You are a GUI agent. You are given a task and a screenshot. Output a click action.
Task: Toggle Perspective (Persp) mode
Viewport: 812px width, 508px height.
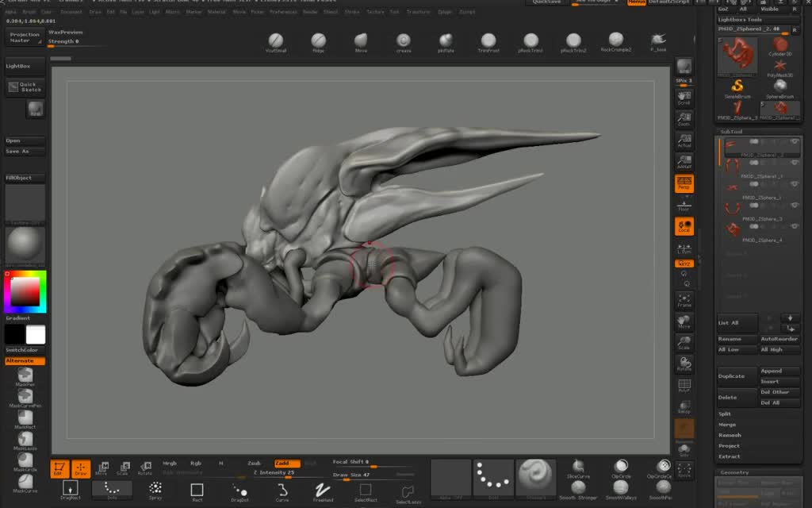[x=684, y=183]
